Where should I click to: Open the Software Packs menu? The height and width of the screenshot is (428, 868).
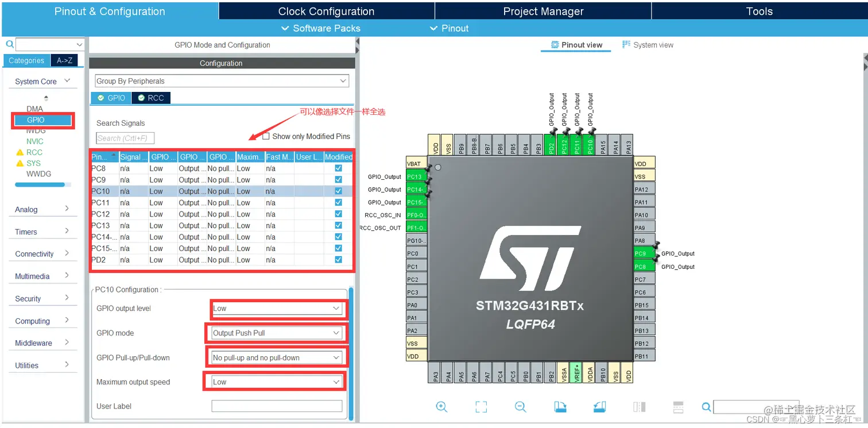[x=321, y=28]
